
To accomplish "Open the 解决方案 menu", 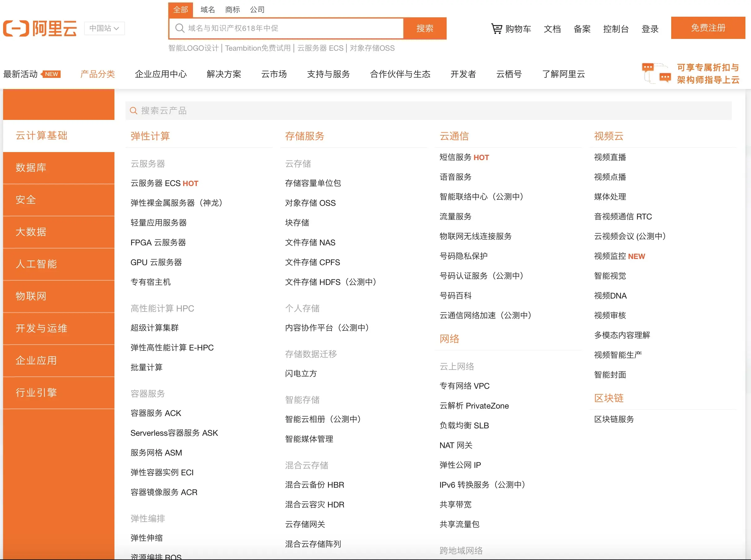I will tap(224, 74).
